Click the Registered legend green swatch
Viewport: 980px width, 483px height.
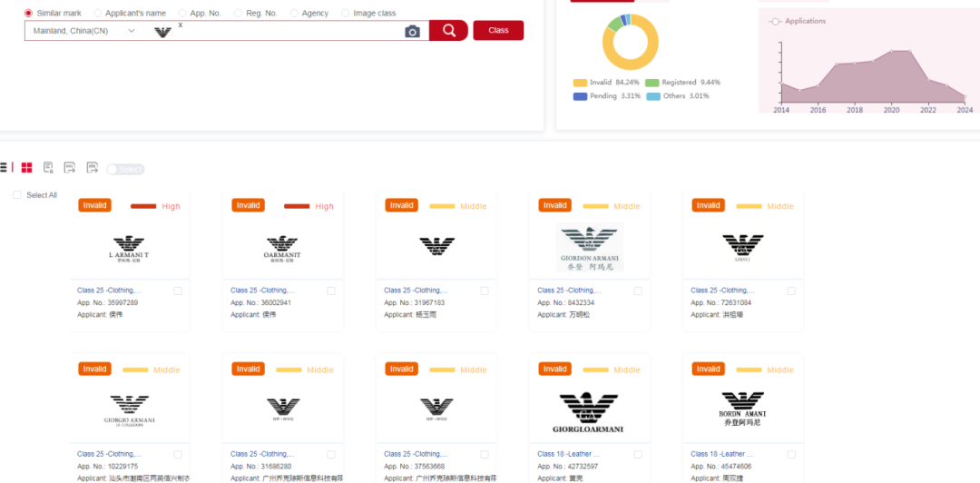(x=652, y=83)
